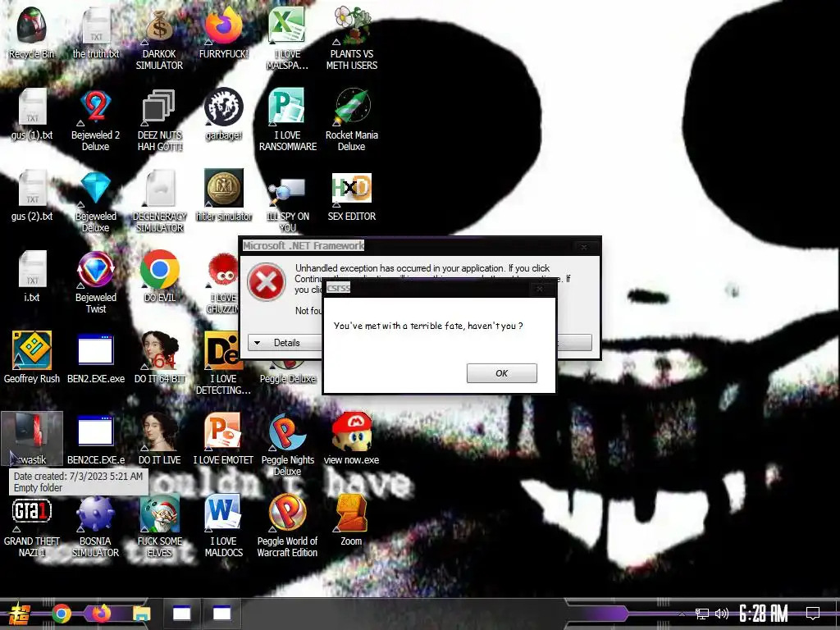The width and height of the screenshot is (840, 630).
Task: Select the I LOVE RANSOMWARE Publisher icon
Action: (288, 120)
